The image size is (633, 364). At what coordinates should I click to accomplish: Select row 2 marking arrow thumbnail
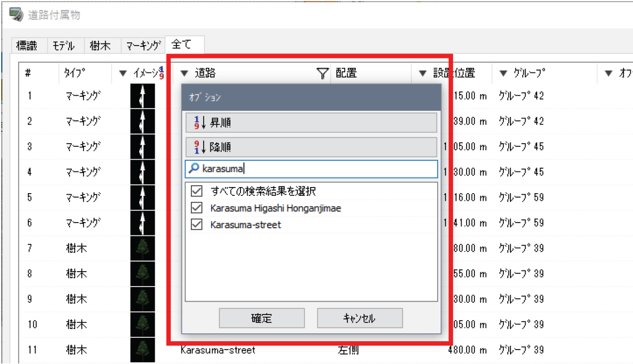click(x=143, y=121)
